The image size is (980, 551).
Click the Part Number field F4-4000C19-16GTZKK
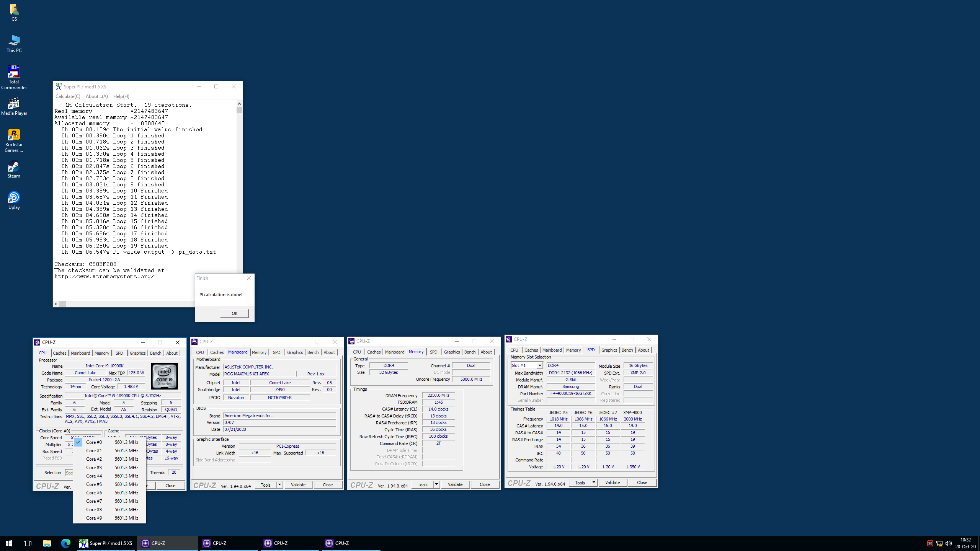click(571, 393)
